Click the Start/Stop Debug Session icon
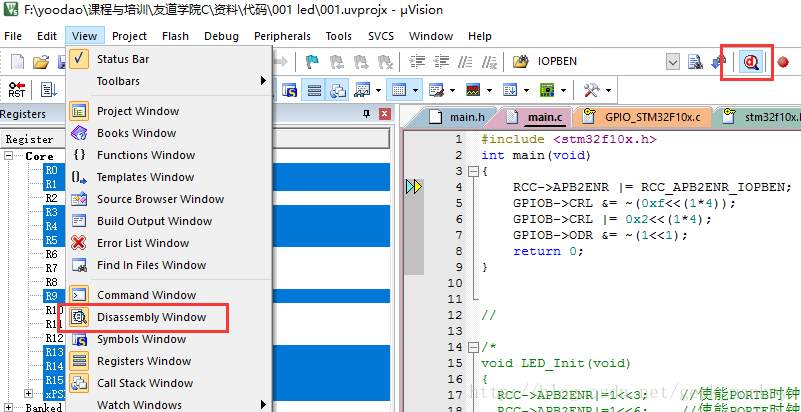 [750, 62]
